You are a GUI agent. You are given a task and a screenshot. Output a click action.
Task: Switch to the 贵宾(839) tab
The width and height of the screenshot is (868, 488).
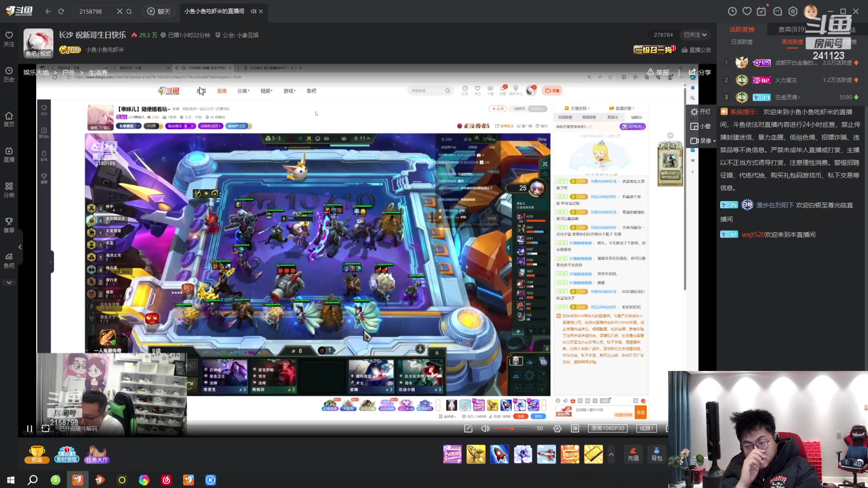click(792, 29)
